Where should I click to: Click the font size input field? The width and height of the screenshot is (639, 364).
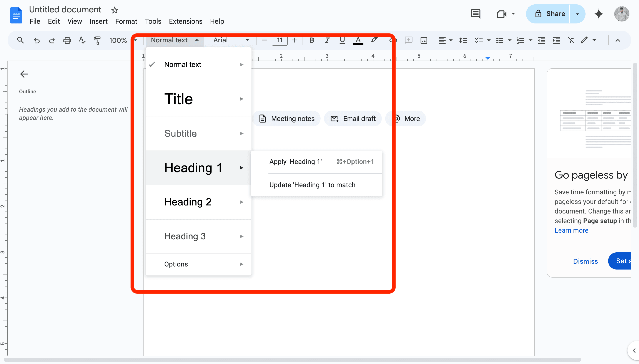(x=279, y=40)
